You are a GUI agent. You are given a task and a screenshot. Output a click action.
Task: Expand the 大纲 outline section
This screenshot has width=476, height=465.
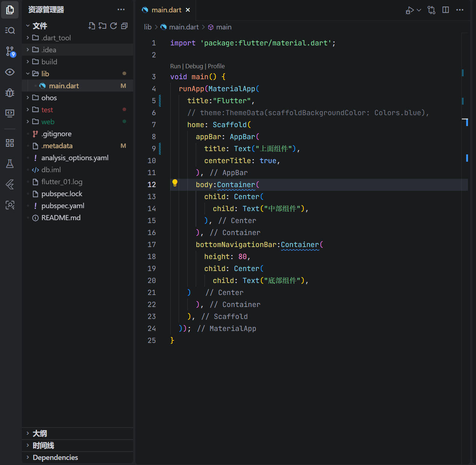tap(77, 433)
